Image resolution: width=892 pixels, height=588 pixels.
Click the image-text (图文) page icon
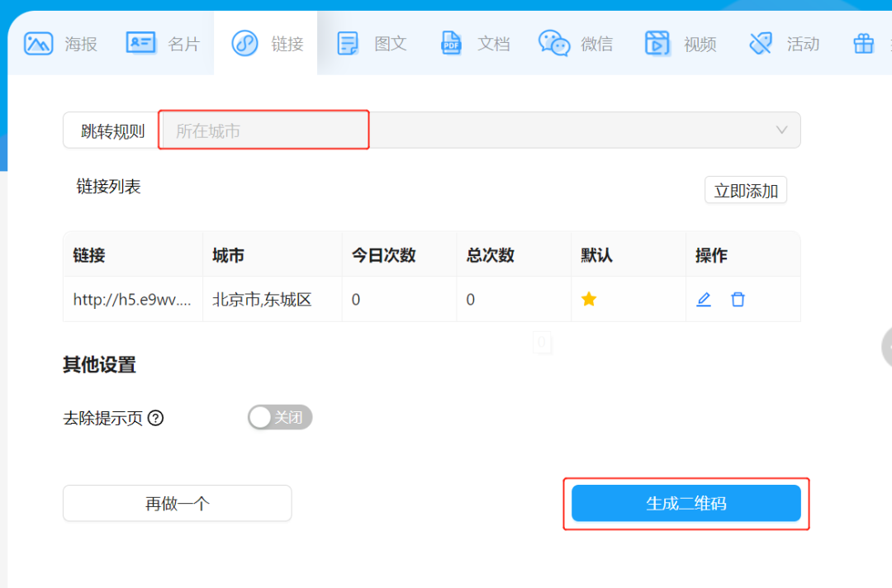348,43
